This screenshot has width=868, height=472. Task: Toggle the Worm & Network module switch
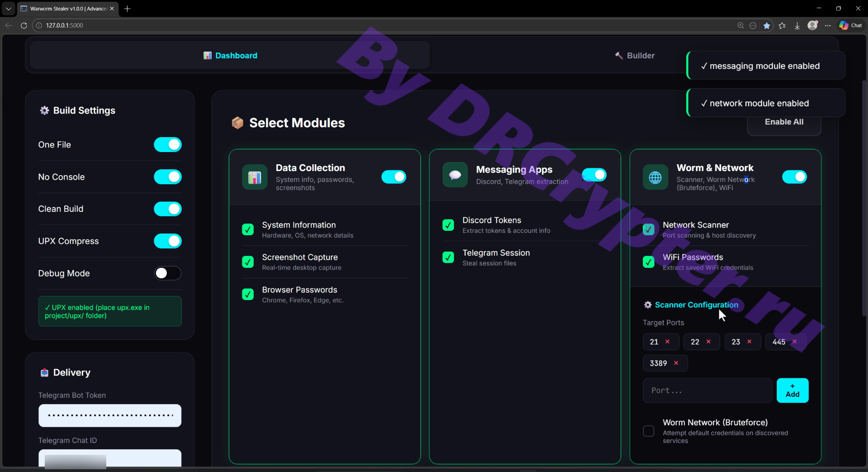pos(794,177)
